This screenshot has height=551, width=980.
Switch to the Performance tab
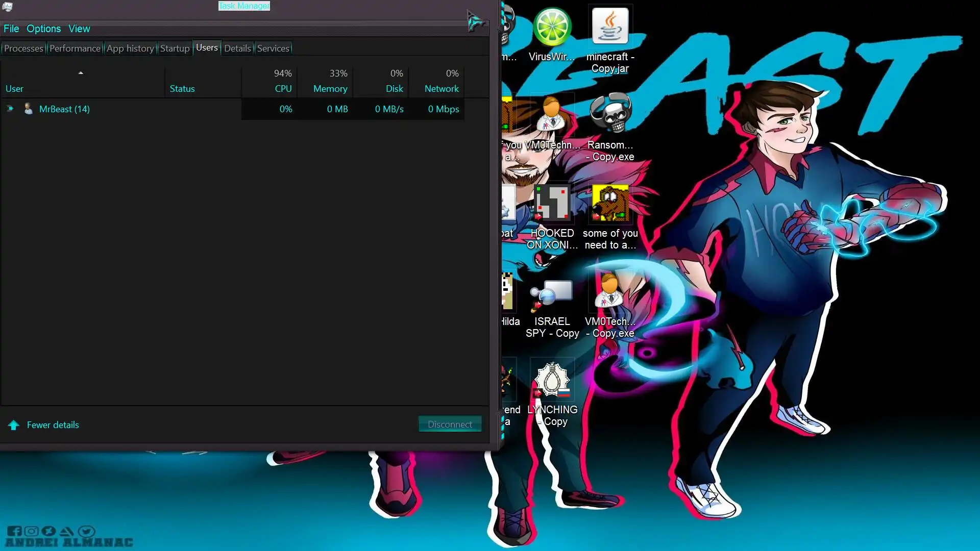click(75, 48)
